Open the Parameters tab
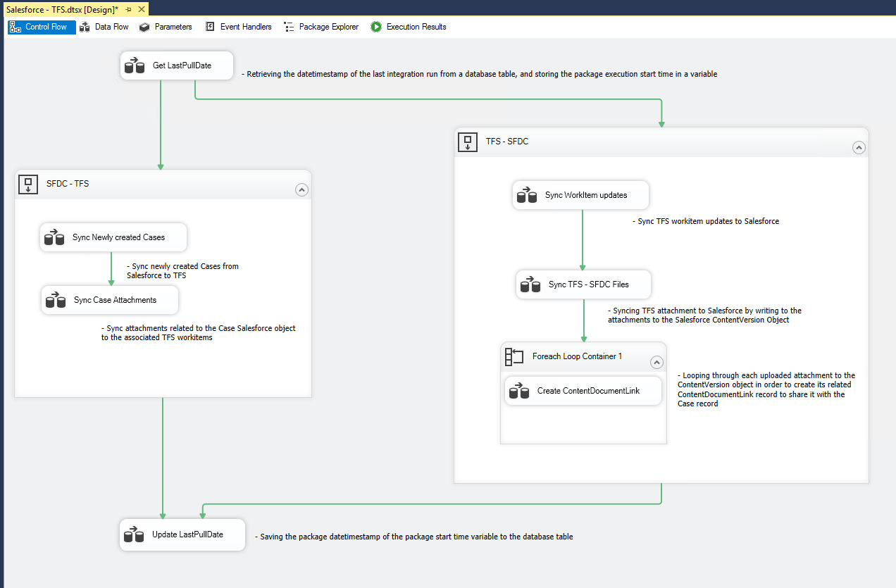Screen dimensions: 896x588 click(x=166, y=27)
